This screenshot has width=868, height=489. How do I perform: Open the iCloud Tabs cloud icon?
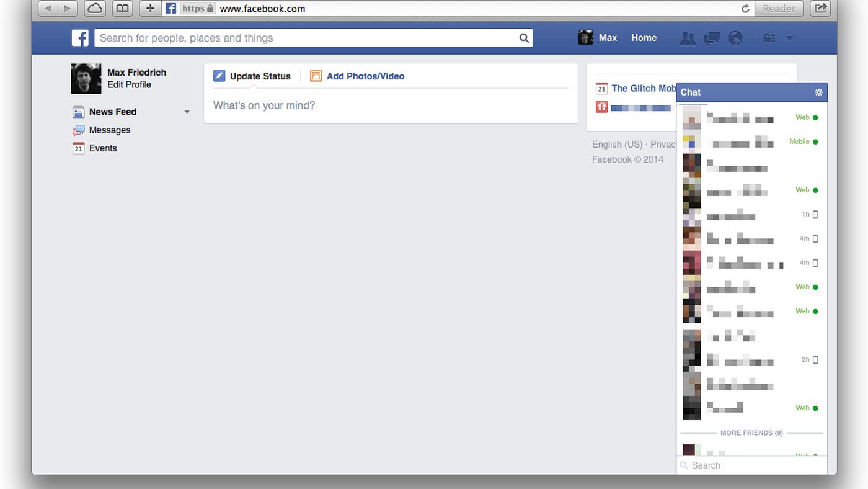click(95, 8)
